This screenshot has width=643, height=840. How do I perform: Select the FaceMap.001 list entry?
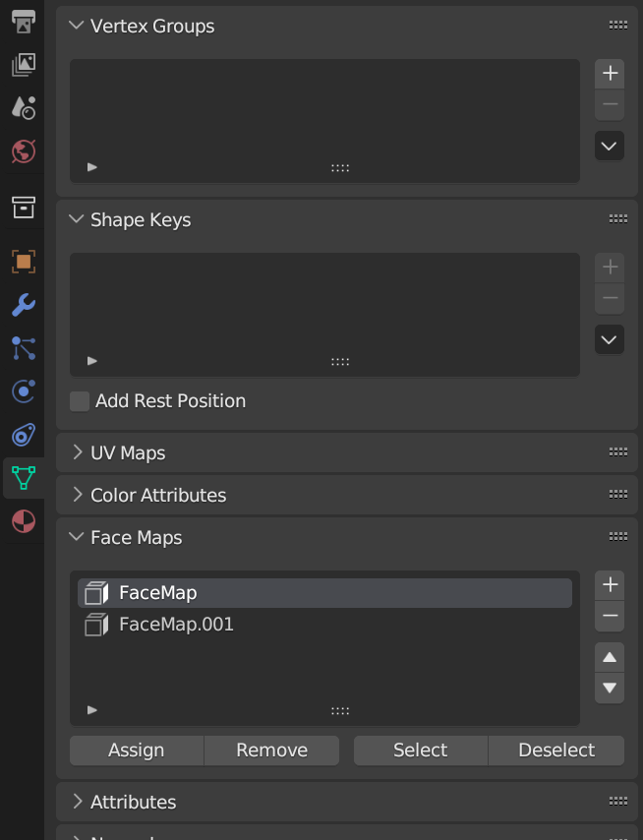[x=177, y=625]
